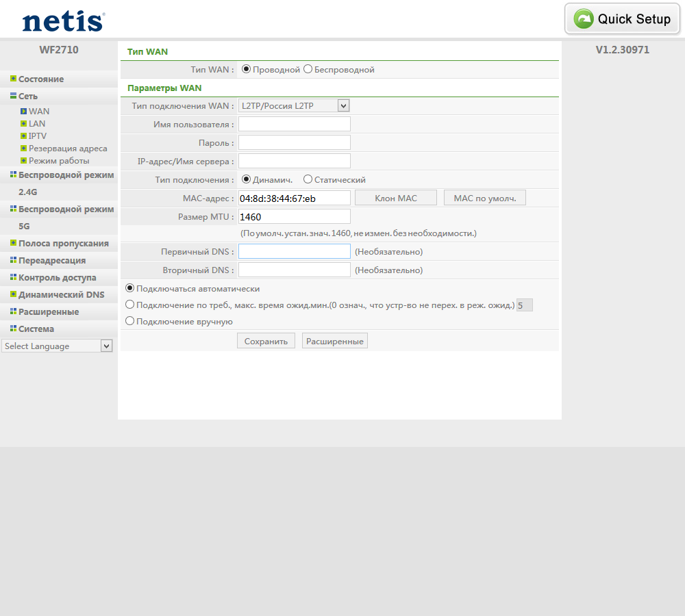This screenshot has width=685, height=616.
Task: Open Резервация адреса page
Action: click(x=68, y=149)
